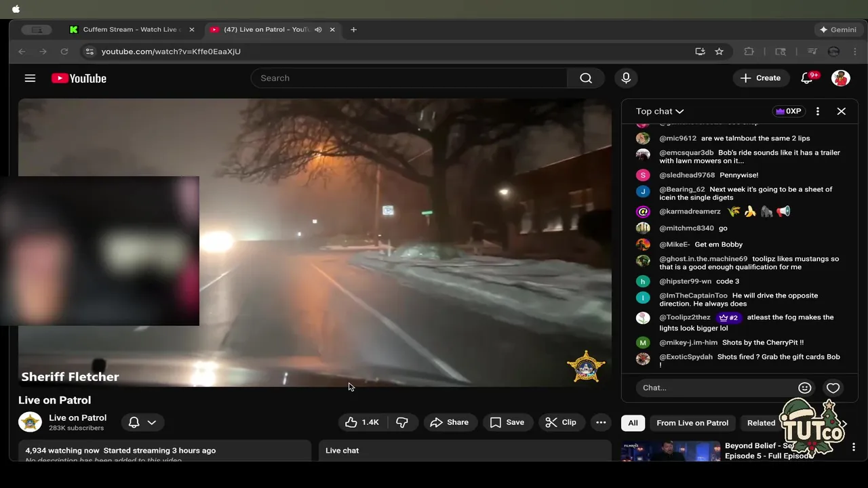Close the Cuffem Stream tab

[x=191, y=30]
